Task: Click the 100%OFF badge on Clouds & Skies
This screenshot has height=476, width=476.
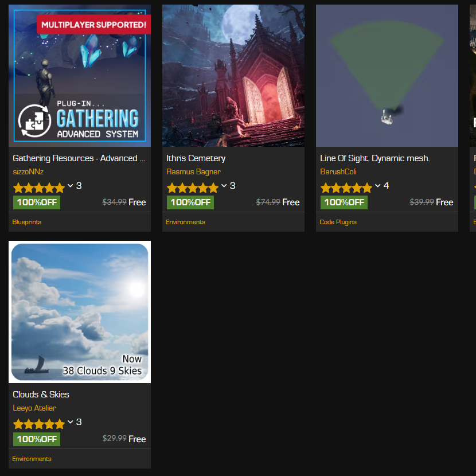Action: coord(37,439)
